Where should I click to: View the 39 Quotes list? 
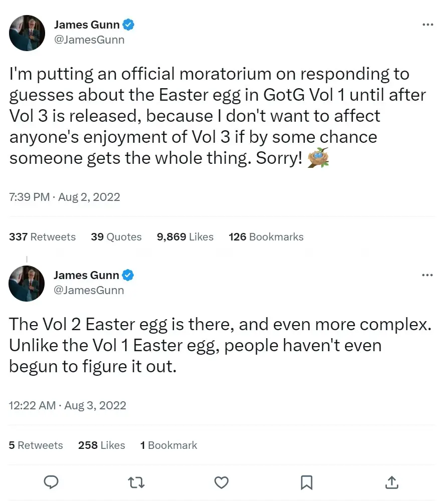point(116,236)
